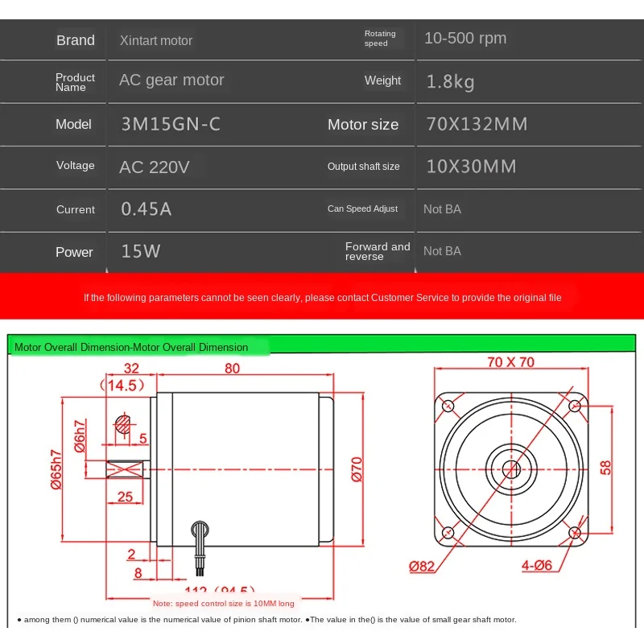Click the motor side-view drawing body

(x=246, y=469)
